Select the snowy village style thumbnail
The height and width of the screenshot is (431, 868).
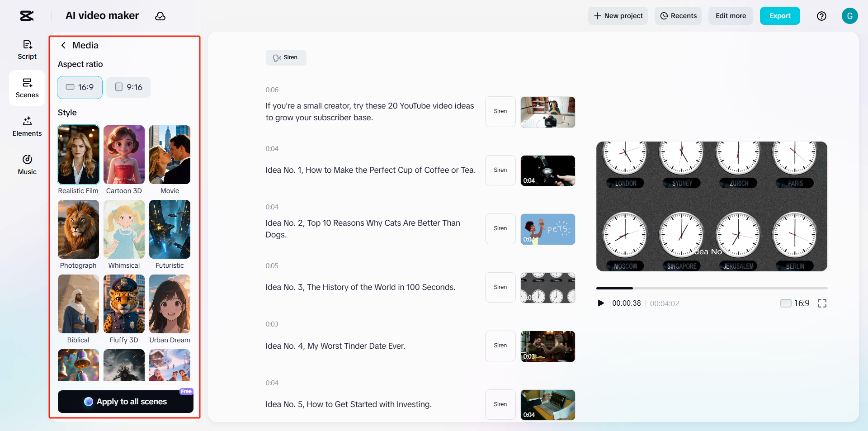[x=170, y=365]
